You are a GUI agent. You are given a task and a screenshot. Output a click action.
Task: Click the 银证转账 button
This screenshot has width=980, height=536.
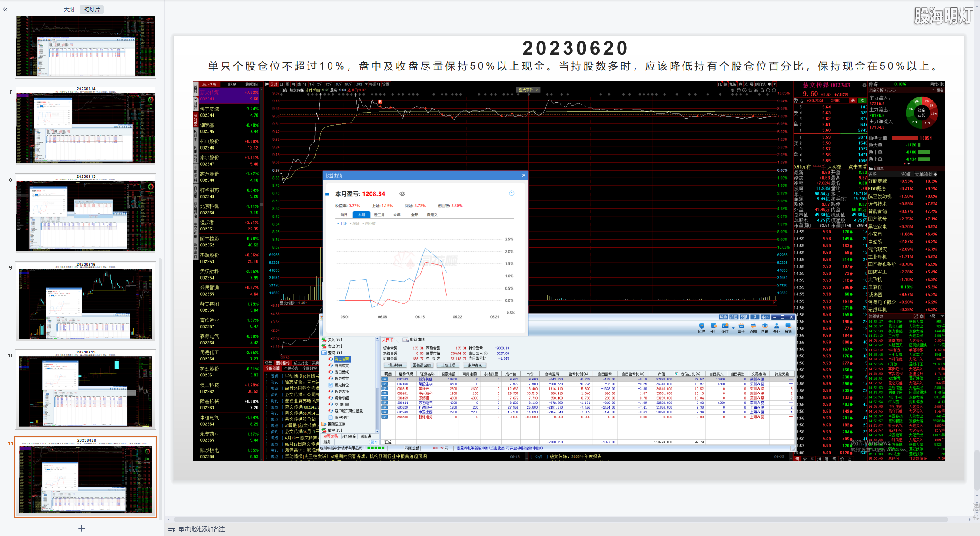click(395, 365)
